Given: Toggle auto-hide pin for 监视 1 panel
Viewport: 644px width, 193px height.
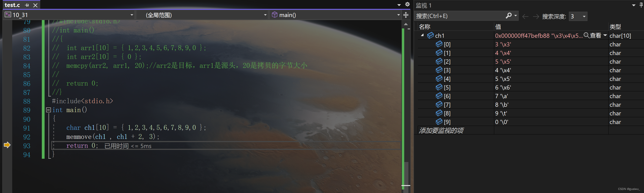Looking at the screenshot, I should click(x=641, y=5).
